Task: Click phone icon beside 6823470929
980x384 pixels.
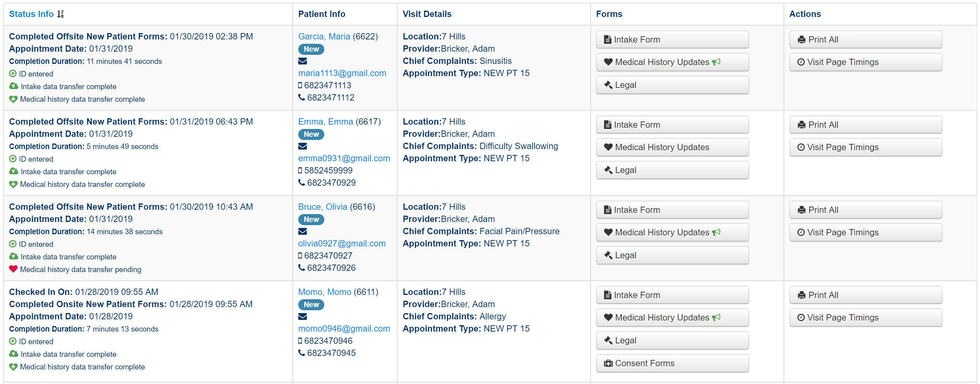Action: click(x=301, y=183)
